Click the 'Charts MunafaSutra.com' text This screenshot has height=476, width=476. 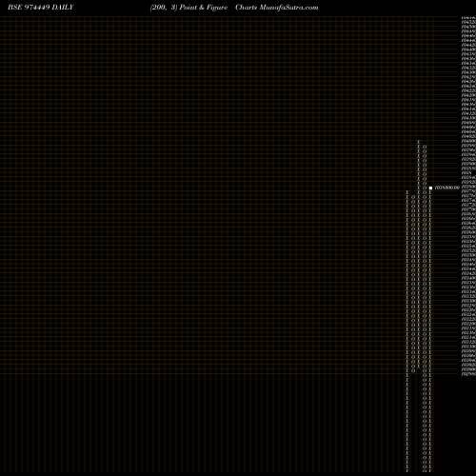[x=277, y=8]
